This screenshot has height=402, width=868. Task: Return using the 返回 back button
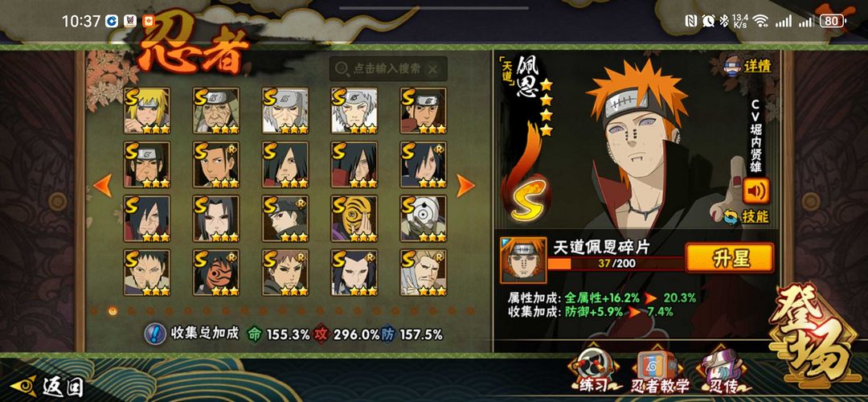click(47, 386)
